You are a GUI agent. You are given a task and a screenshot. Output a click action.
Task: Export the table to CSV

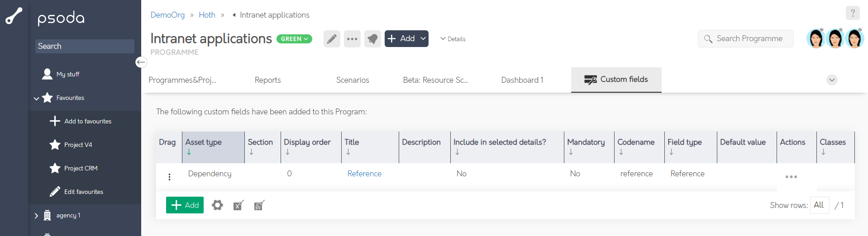coord(259,205)
